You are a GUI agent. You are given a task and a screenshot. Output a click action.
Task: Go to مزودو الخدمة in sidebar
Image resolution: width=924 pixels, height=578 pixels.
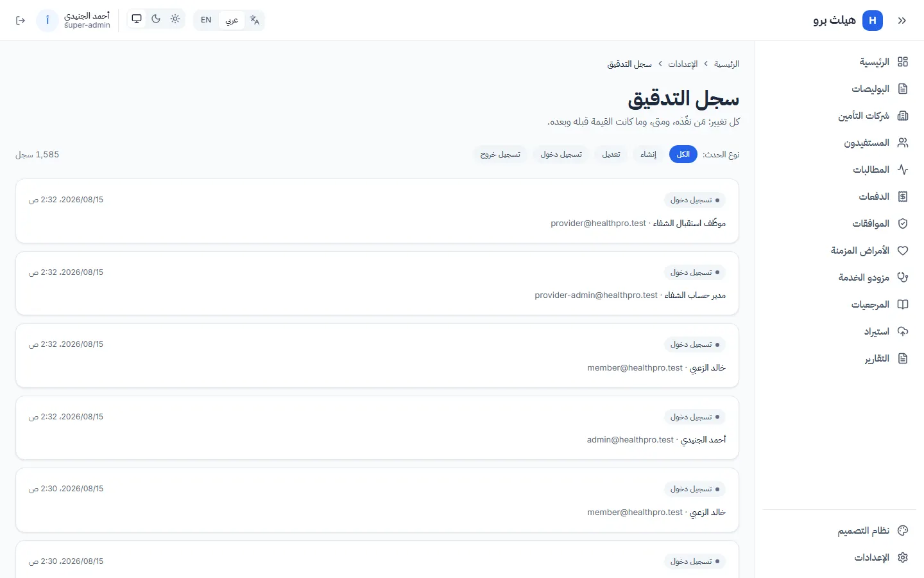coord(839,277)
